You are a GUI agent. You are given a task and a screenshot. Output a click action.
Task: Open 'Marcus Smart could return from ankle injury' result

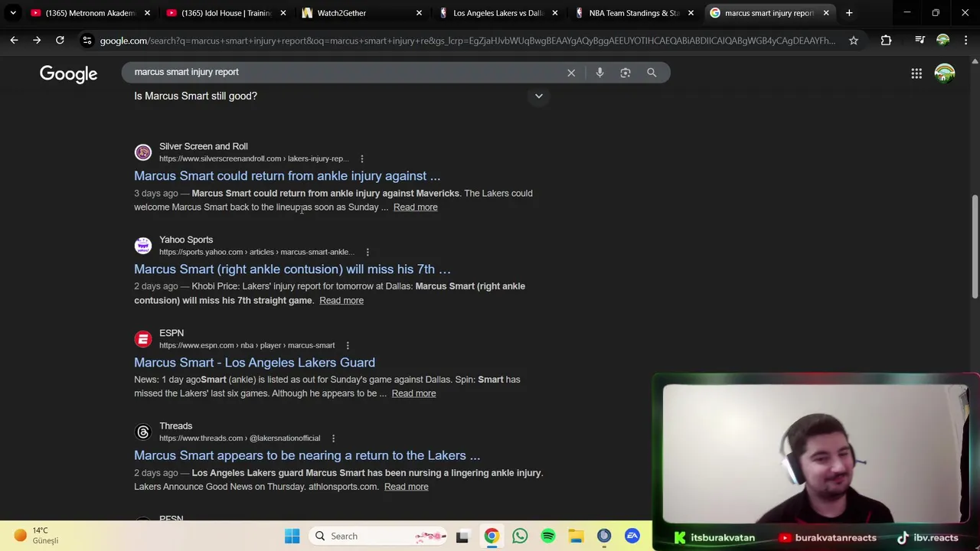287,176
